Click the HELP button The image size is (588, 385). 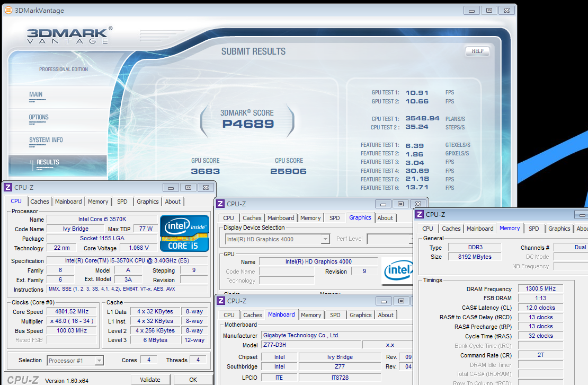pos(477,51)
